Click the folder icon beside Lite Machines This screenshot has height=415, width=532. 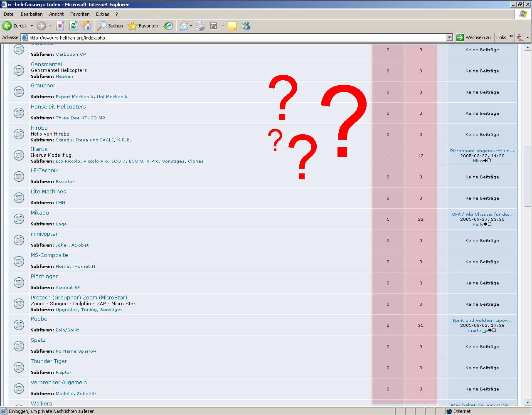19,198
